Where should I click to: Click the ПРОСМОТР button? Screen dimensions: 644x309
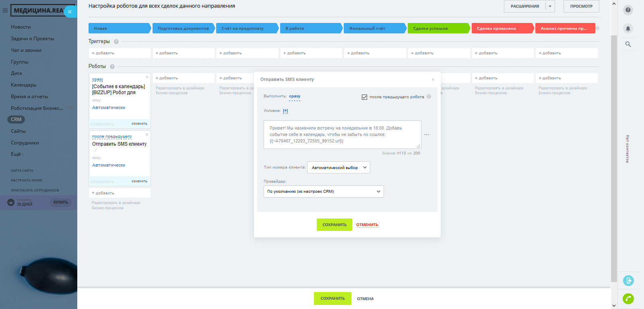tap(581, 6)
